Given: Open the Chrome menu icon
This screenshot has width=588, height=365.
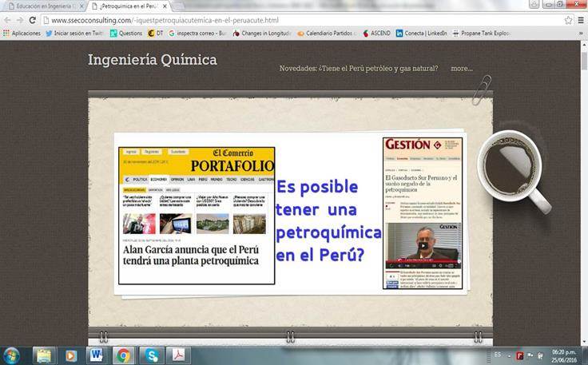Looking at the screenshot, I should click(581, 20).
